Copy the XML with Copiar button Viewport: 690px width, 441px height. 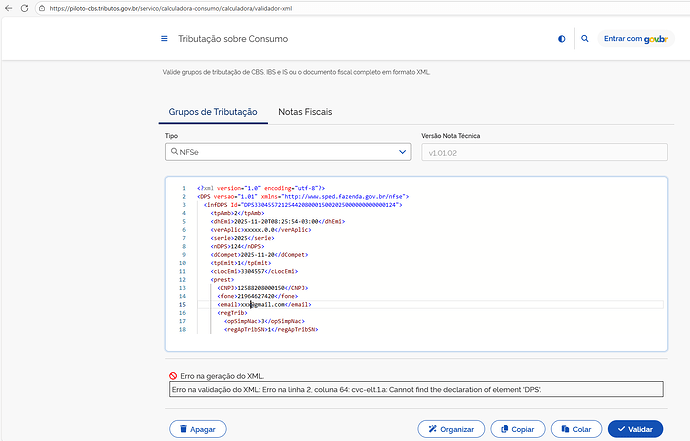pos(517,429)
